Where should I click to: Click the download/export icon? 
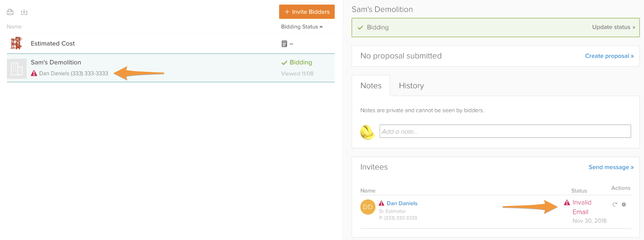(24, 12)
